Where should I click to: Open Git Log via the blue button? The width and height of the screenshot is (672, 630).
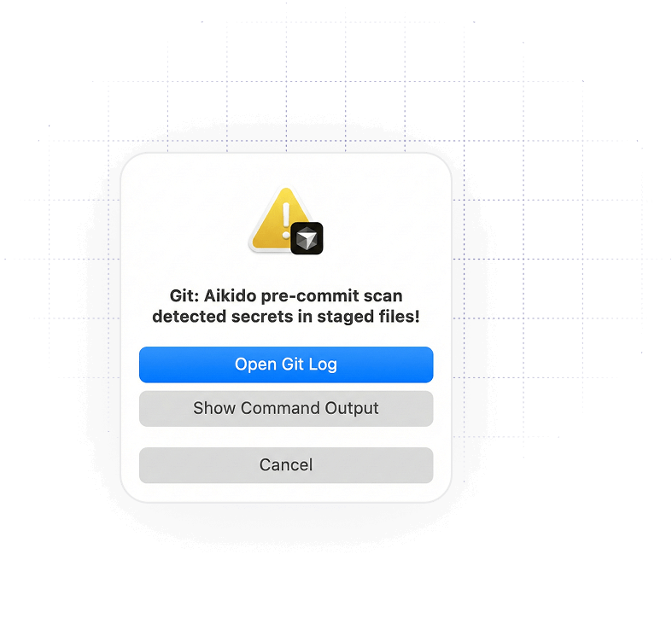click(286, 365)
